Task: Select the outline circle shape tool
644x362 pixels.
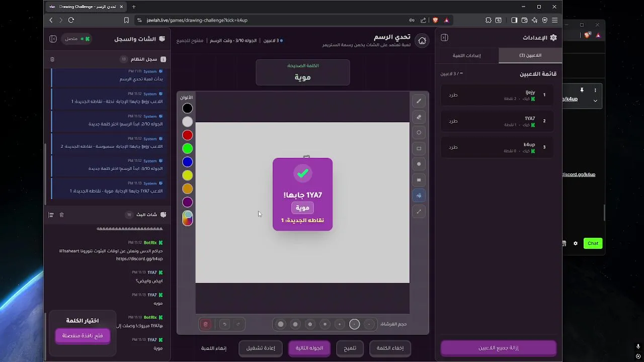Action: pos(419,133)
